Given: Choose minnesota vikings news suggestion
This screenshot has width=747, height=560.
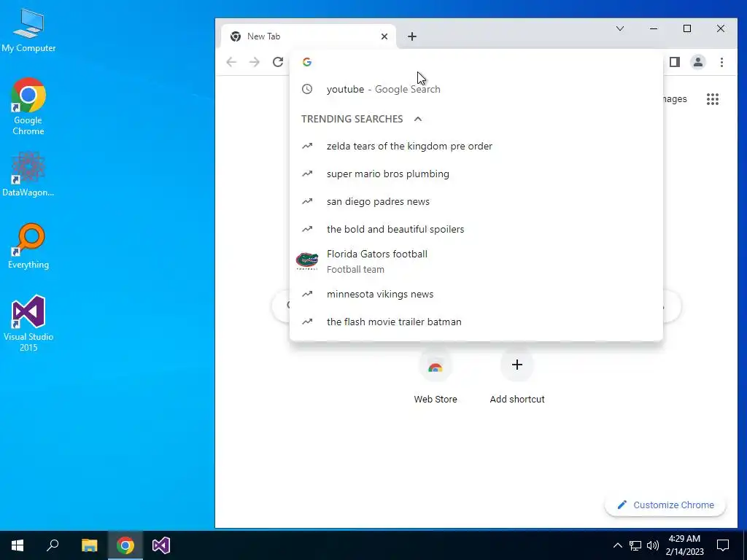Looking at the screenshot, I should pos(476,295).
